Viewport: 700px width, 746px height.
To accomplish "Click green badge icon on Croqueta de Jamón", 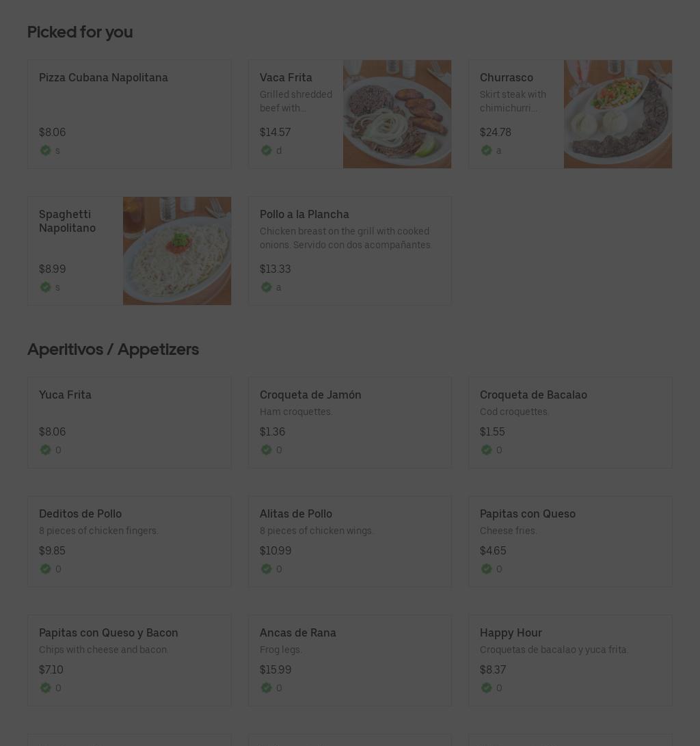I will click(267, 450).
